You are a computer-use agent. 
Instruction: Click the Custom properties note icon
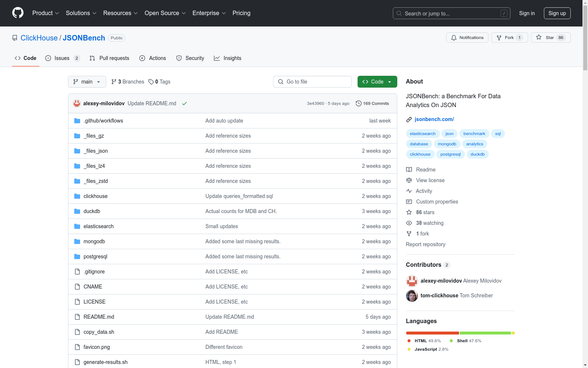[x=409, y=202]
